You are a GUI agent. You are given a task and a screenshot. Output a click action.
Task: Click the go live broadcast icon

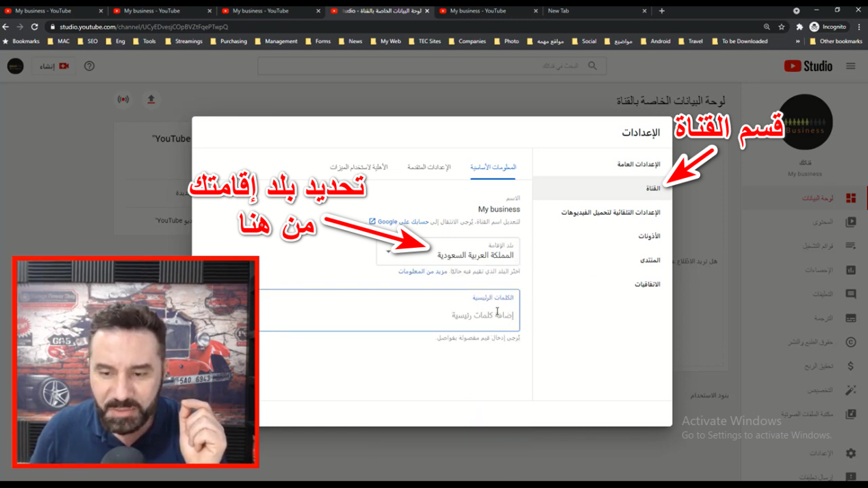click(x=123, y=100)
